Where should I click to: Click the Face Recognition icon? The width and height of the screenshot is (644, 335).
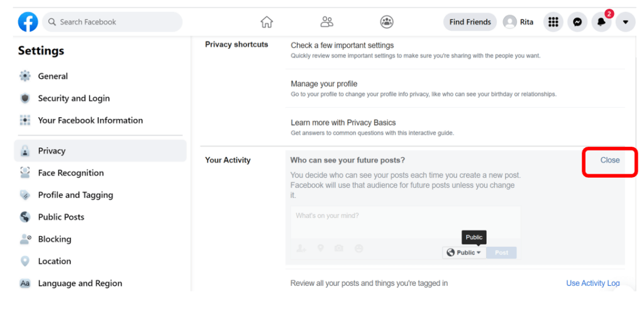pyautogui.click(x=25, y=173)
